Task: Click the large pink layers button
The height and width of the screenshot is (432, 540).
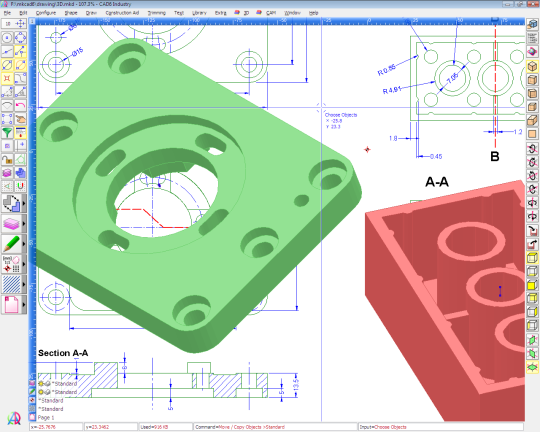Action: (12, 224)
